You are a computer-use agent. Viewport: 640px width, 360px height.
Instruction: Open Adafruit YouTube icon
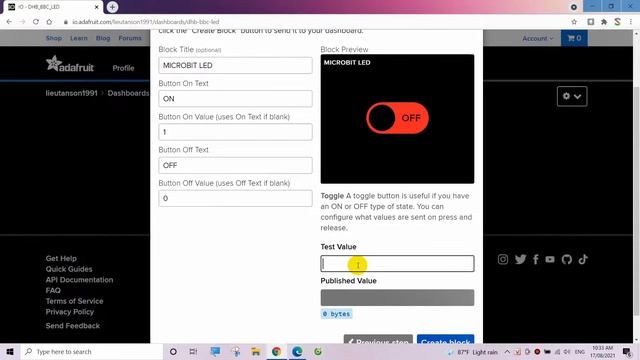click(x=550, y=259)
